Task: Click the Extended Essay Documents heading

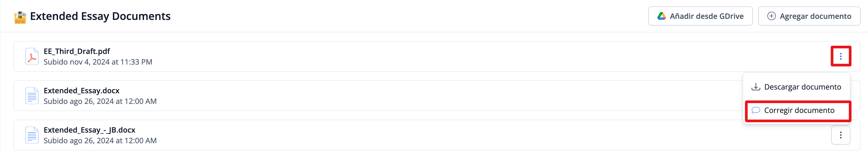Action: click(100, 16)
